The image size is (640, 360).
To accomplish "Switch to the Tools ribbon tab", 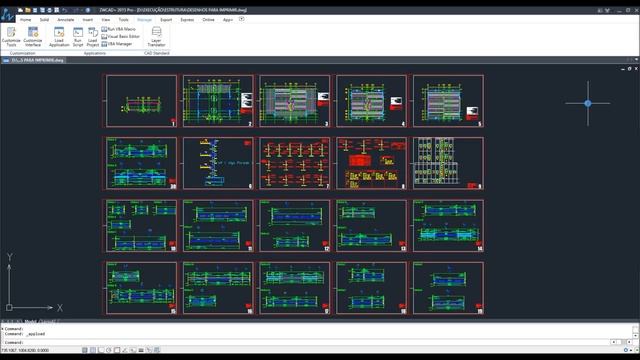I will tap(123, 20).
